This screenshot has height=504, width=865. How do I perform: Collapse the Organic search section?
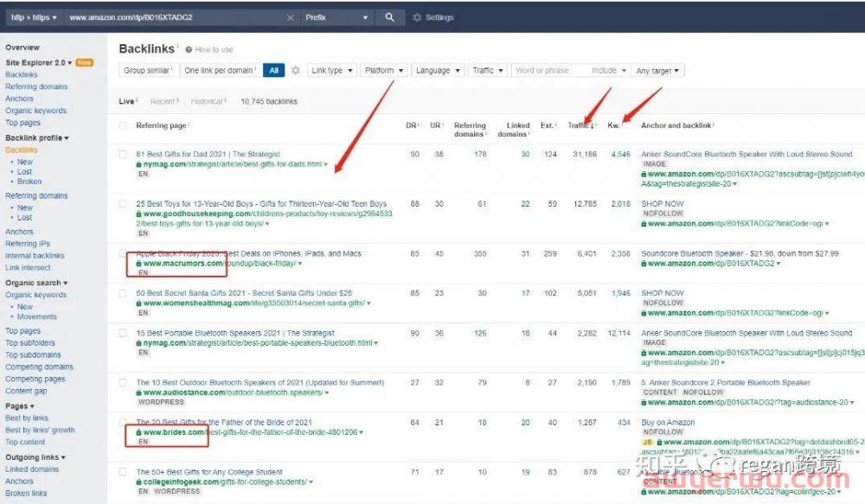click(x=36, y=283)
